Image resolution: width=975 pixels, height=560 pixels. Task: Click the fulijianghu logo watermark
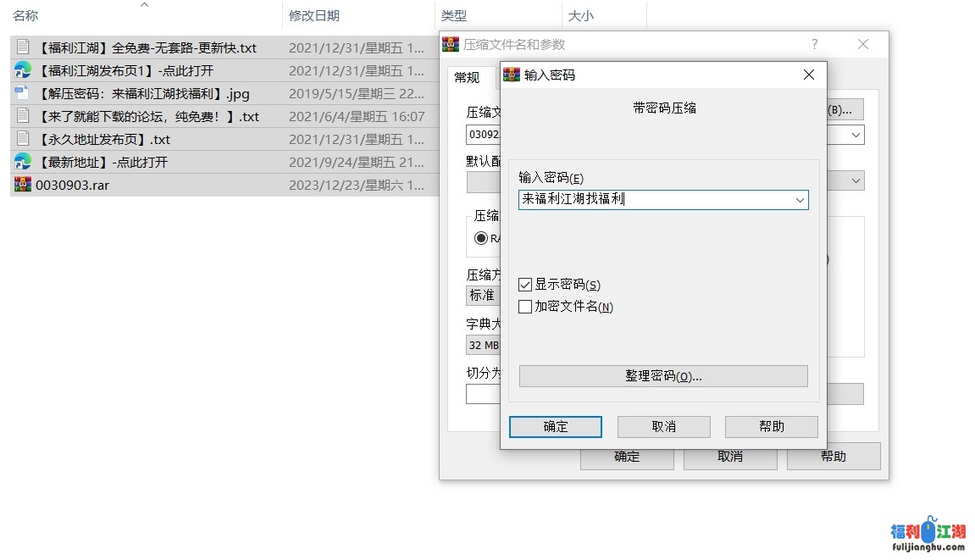click(x=926, y=533)
